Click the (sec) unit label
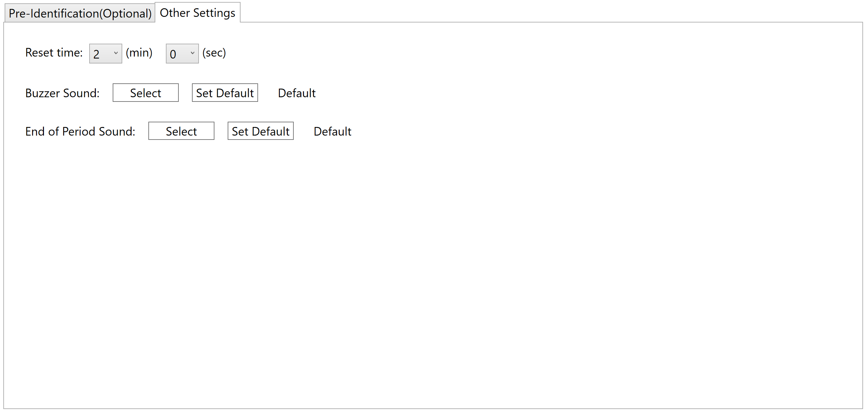 (214, 53)
